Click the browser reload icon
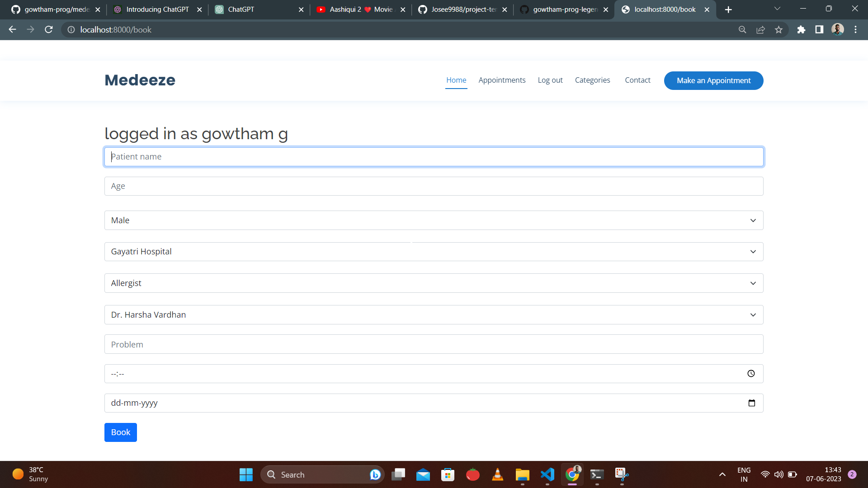Image resolution: width=868 pixels, height=488 pixels. pos(49,30)
